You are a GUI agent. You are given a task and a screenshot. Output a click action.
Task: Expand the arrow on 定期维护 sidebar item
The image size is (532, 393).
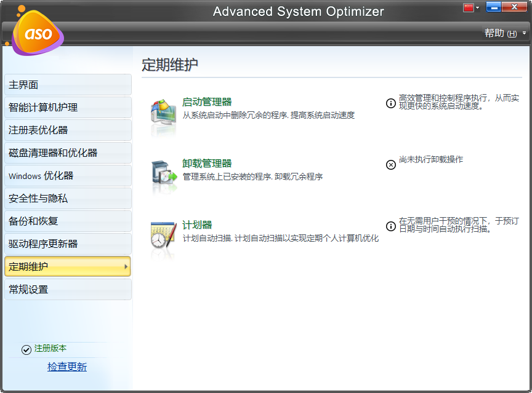[x=126, y=267]
